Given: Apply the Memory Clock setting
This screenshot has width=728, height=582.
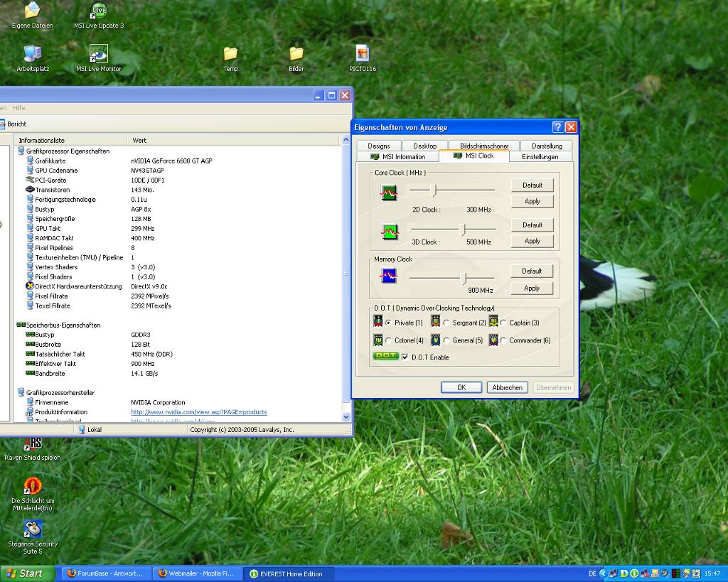Looking at the screenshot, I should 532,289.
